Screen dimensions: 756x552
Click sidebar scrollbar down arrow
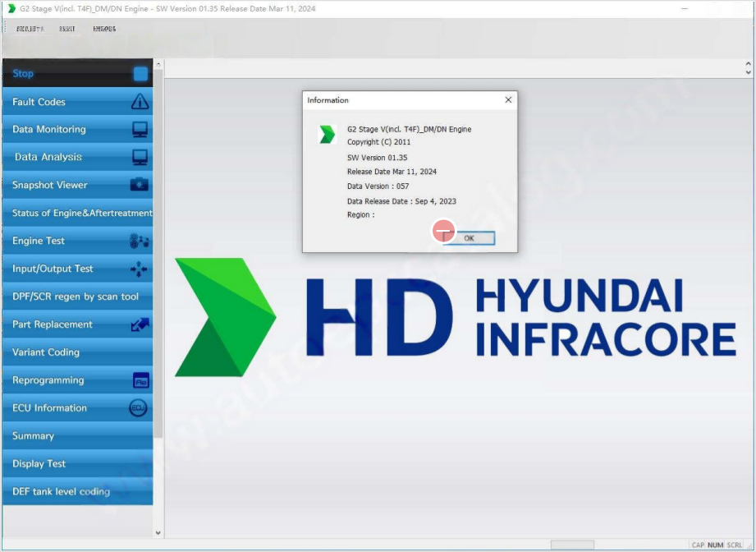click(158, 533)
